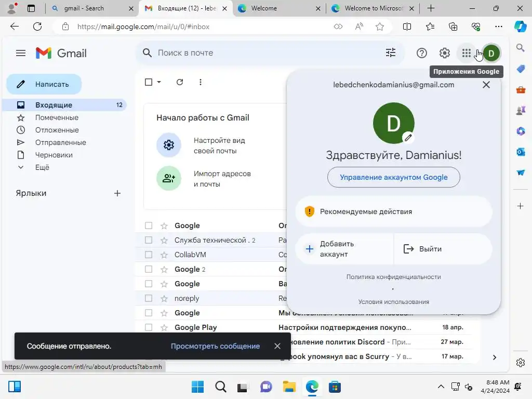Open Edge 'Settings and more' menu
The image size is (532, 399).
498,26
